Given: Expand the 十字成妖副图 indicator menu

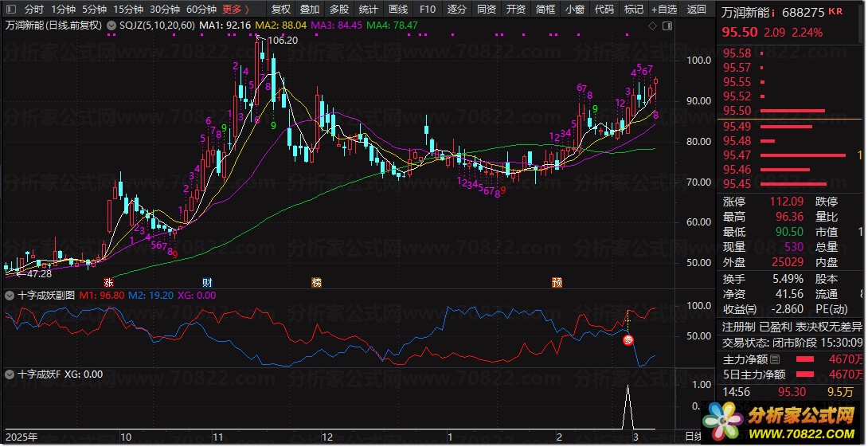Looking at the screenshot, I should click(8, 295).
